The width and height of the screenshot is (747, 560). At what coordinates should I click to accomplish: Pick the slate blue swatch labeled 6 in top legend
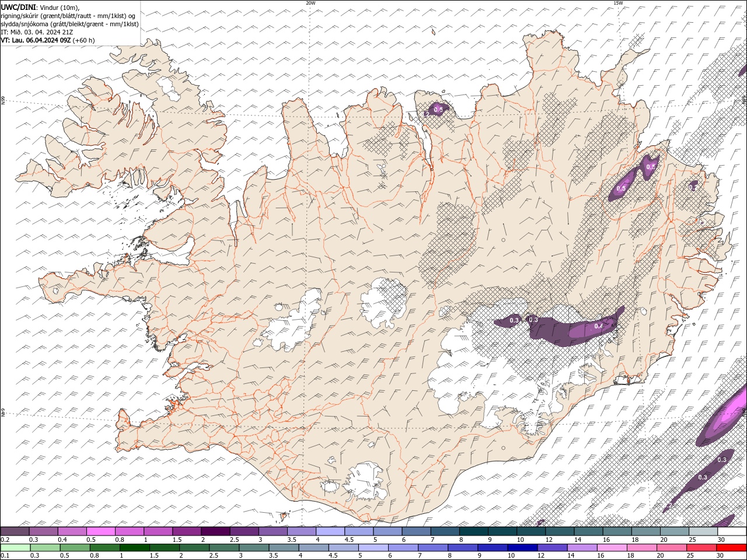coord(416,531)
